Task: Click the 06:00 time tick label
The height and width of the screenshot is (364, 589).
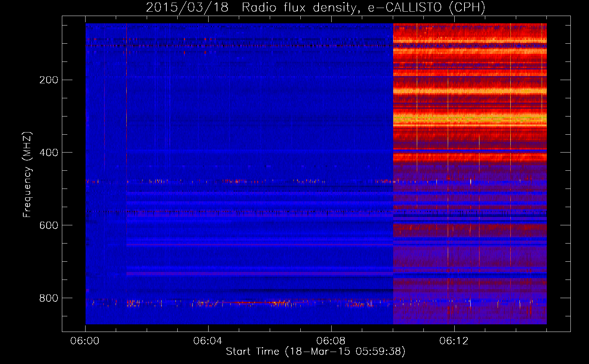Action: (x=85, y=341)
